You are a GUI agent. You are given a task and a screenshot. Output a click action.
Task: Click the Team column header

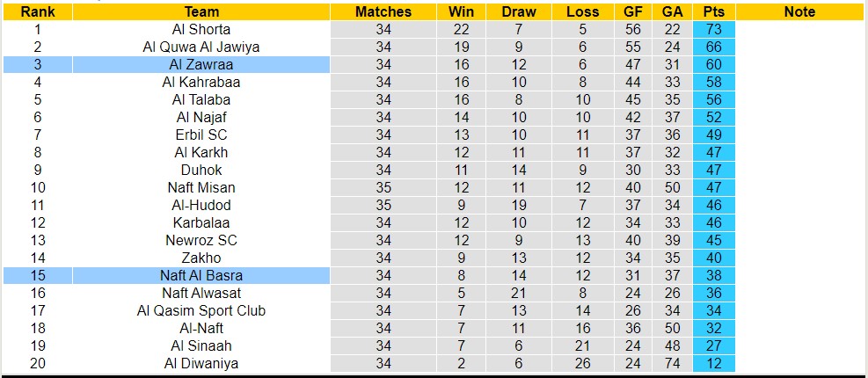click(201, 11)
